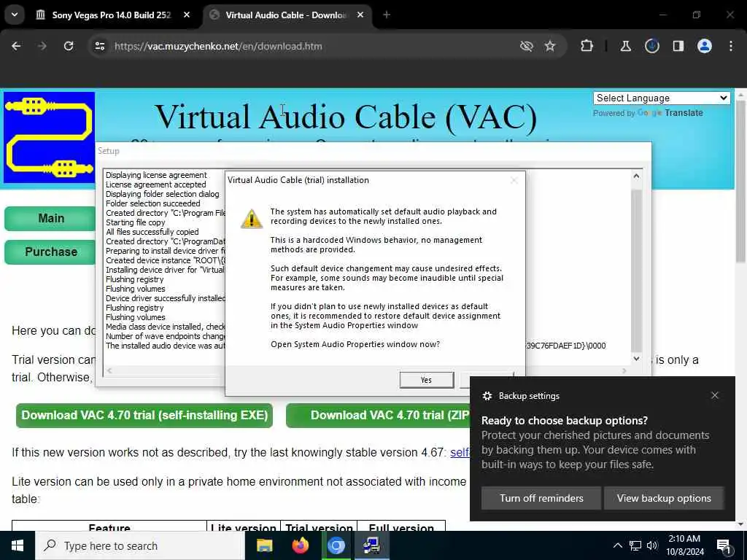The width and height of the screenshot is (747, 560).
Task: Close the VAC installation dialog
Action: tap(514, 180)
